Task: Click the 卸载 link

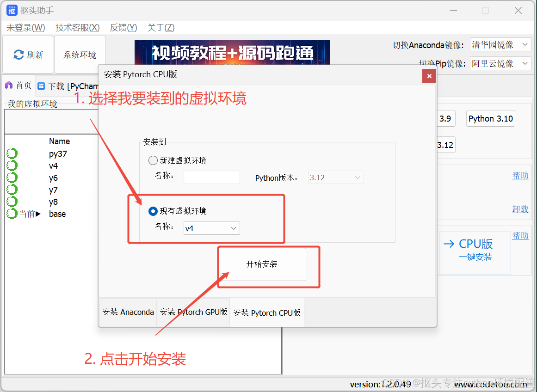Action: tap(520, 209)
